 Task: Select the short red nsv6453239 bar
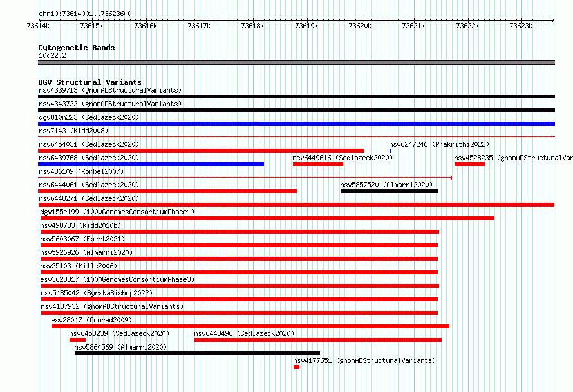pos(77,340)
